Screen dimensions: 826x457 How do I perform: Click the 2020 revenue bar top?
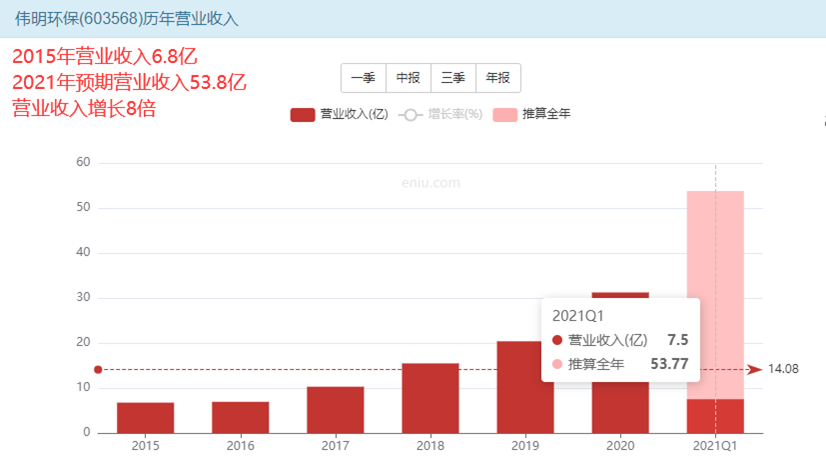point(621,295)
